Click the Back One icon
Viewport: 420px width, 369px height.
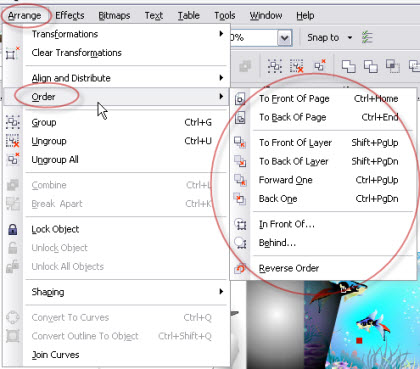[240, 199]
